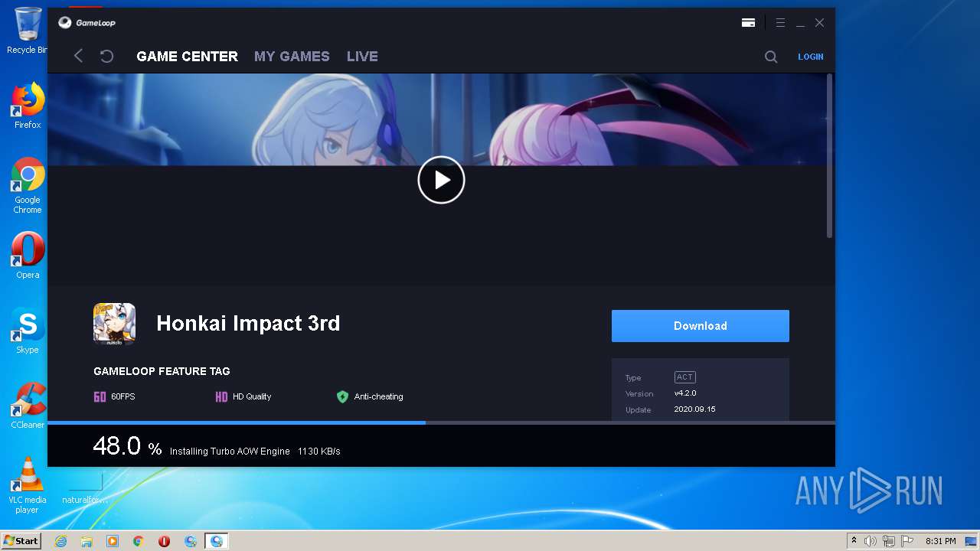The image size is (980, 551).
Task: Select the CCleaner desktop shortcut
Action: (x=28, y=406)
